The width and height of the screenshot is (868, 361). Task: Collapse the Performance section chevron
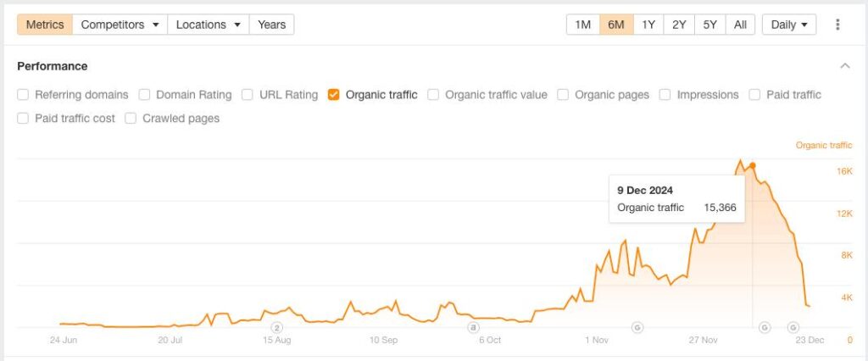[x=844, y=66]
